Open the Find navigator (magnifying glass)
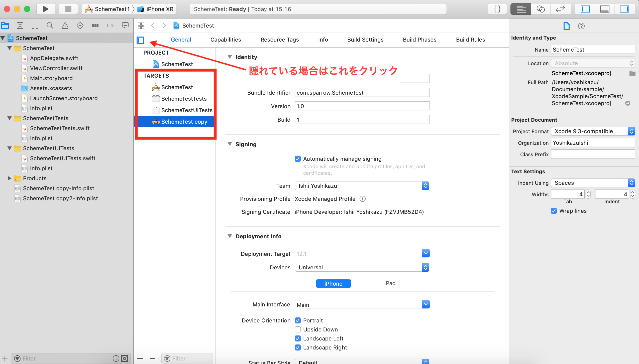This screenshot has height=364, width=639. coord(50,25)
